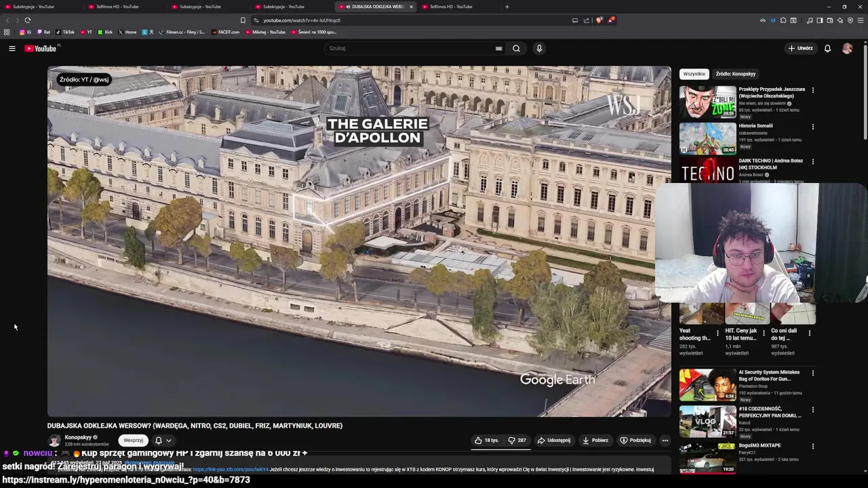The height and width of the screenshot is (488, 868).
Task: Open the browser extensions puzzle icon
Action: pos(783,20)
